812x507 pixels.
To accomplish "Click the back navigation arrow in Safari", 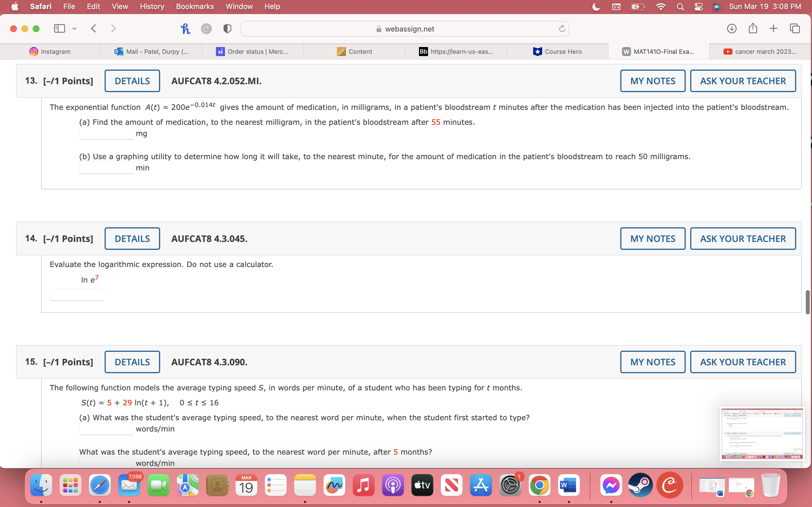I will pyautogui.click(x=94, y=28).
